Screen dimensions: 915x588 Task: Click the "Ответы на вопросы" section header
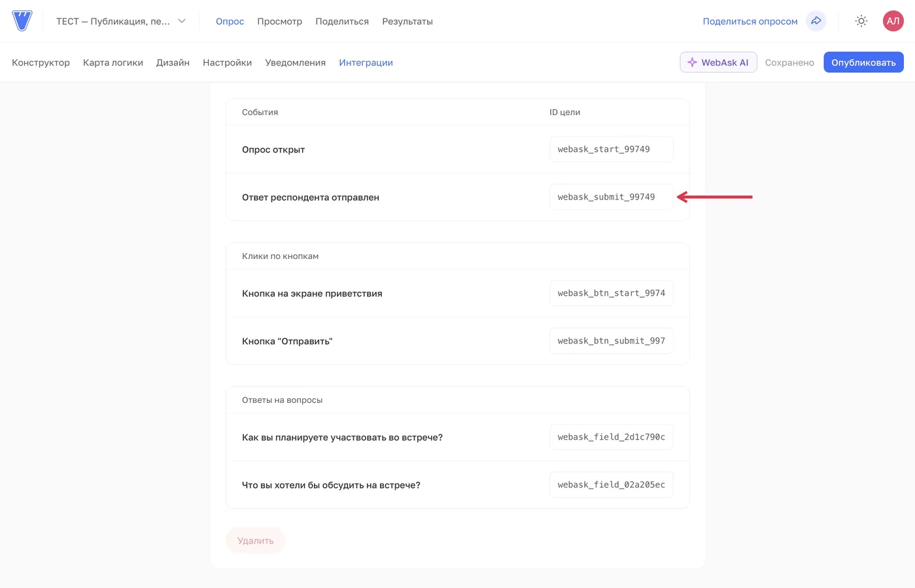click(282, 400)
